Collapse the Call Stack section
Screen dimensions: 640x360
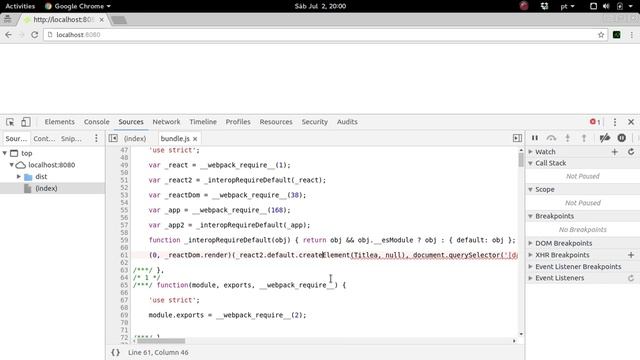pyautogui.click(x=531, y=163)
